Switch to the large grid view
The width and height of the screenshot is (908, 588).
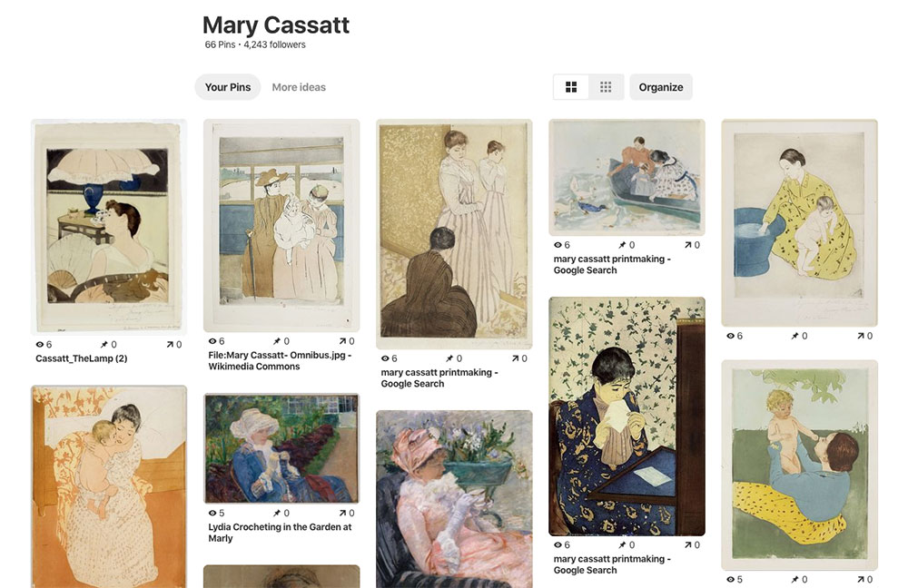pos(571,87)
